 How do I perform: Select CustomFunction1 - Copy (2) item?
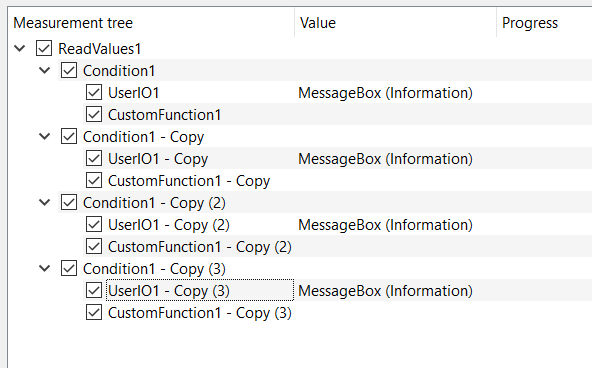200,246
